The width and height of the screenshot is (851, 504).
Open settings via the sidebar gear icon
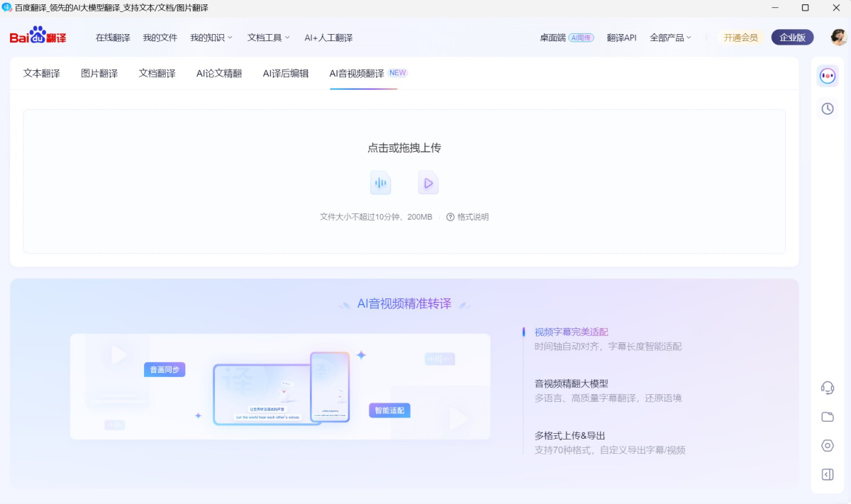point(827,446)
